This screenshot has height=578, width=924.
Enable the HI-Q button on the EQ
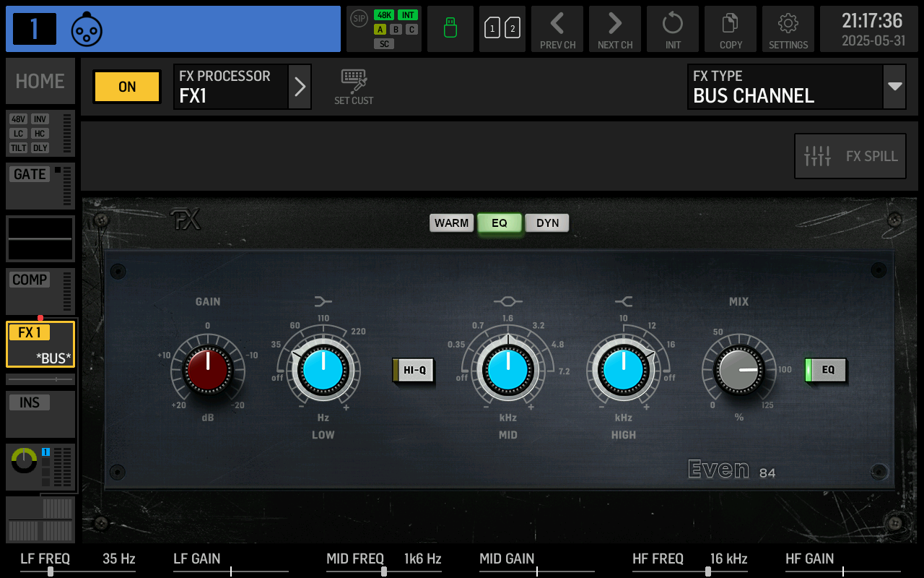point(413,369)
